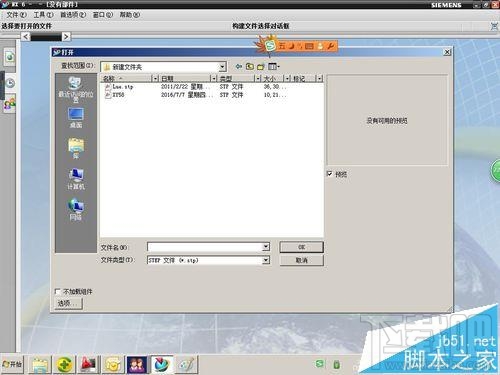Expand the 查找范围 folder dropdown

222,67
